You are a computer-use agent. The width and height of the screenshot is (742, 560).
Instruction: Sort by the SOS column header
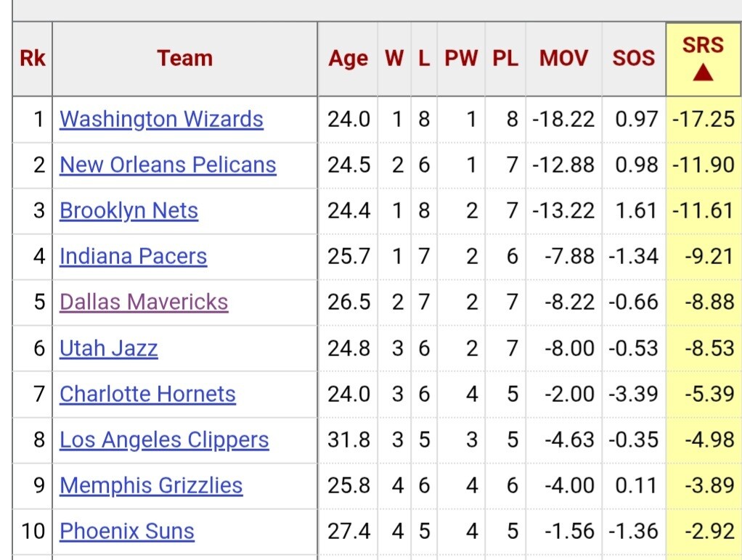tap(634, 59)
